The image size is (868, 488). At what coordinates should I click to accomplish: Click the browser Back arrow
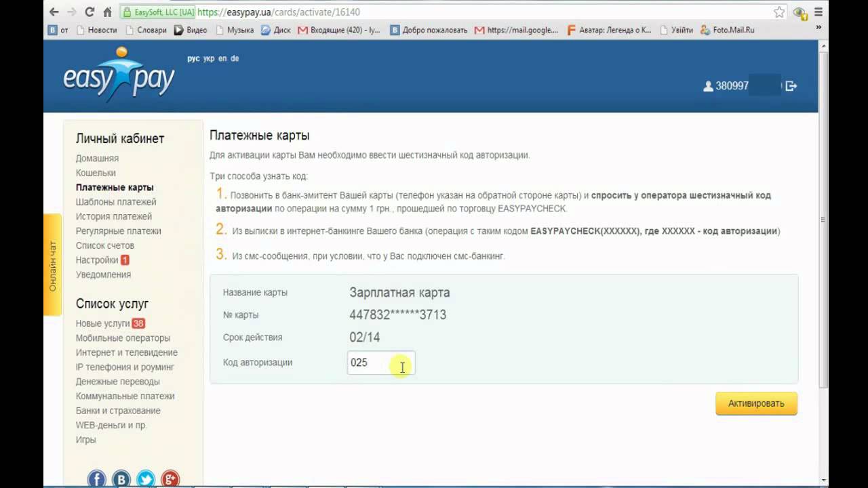coord(54,12)
